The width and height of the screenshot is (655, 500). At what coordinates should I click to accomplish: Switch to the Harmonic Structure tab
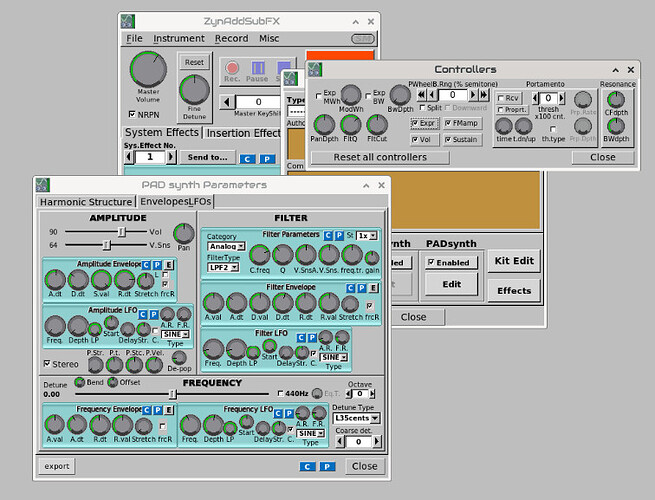[x=86, y=202]
